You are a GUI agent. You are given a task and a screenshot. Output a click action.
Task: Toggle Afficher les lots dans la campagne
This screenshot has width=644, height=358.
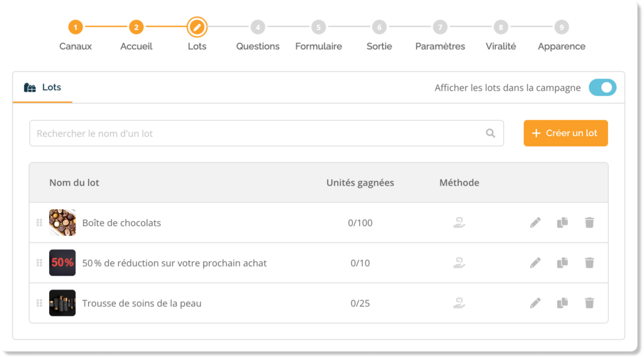tap(602, 88)
